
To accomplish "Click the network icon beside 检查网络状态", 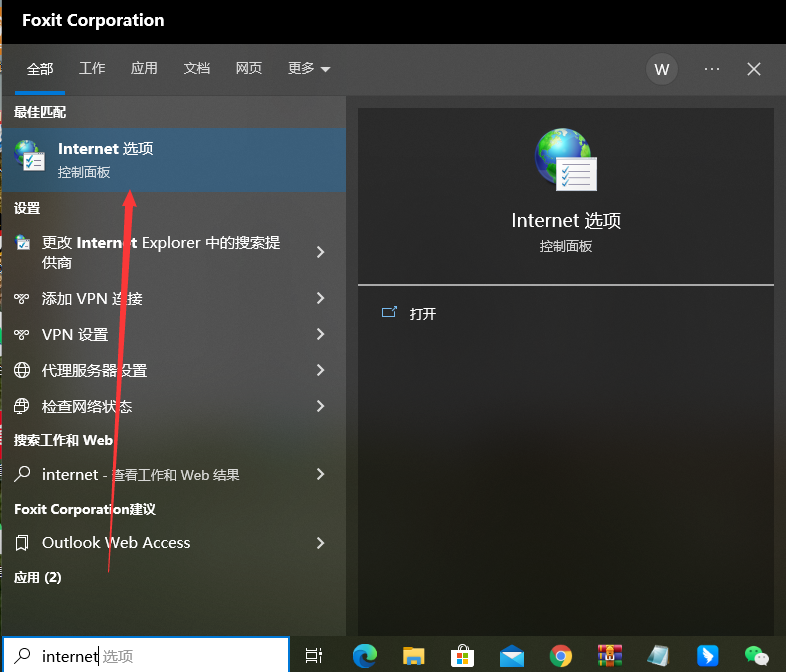I will coord(22,406).
